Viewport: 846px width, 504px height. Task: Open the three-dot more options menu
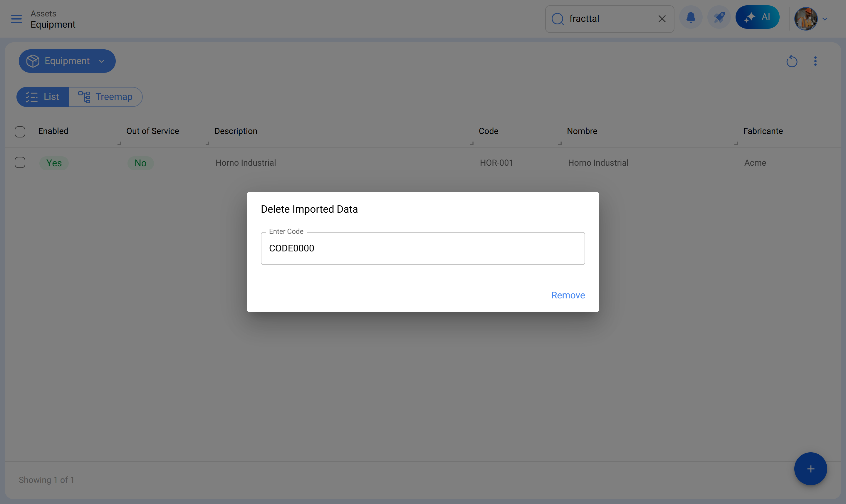click(815, 61)
